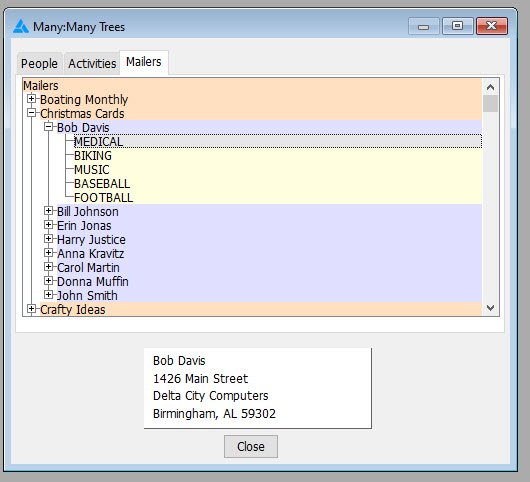Click the Close button
The image size is (530, 482).
pyautogui.click(x=251, y=447)
